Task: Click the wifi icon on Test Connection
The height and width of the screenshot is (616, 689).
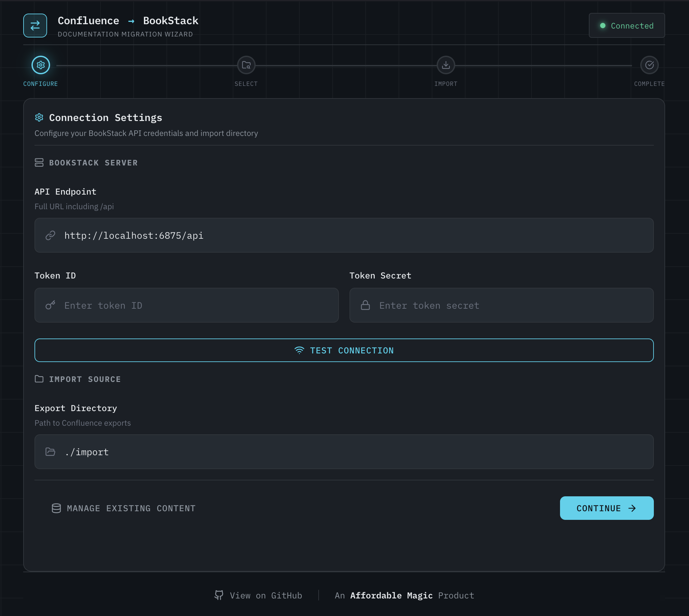Action: coord(299,350)
